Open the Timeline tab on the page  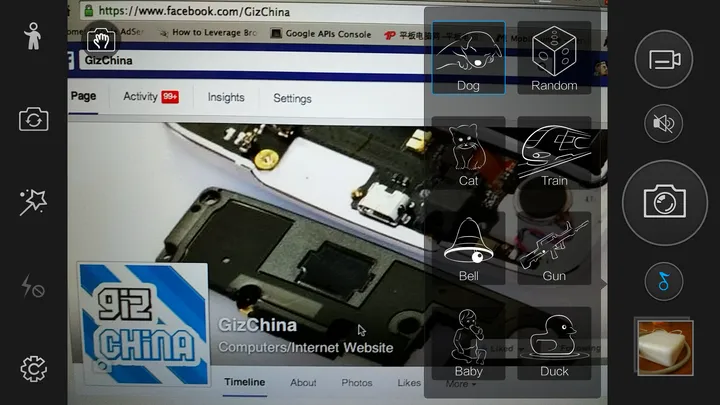pyautogui.click(x=244, y=382)
